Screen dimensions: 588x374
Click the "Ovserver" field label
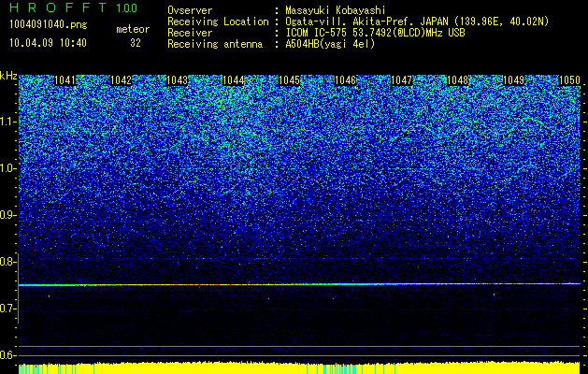point(190,10)
